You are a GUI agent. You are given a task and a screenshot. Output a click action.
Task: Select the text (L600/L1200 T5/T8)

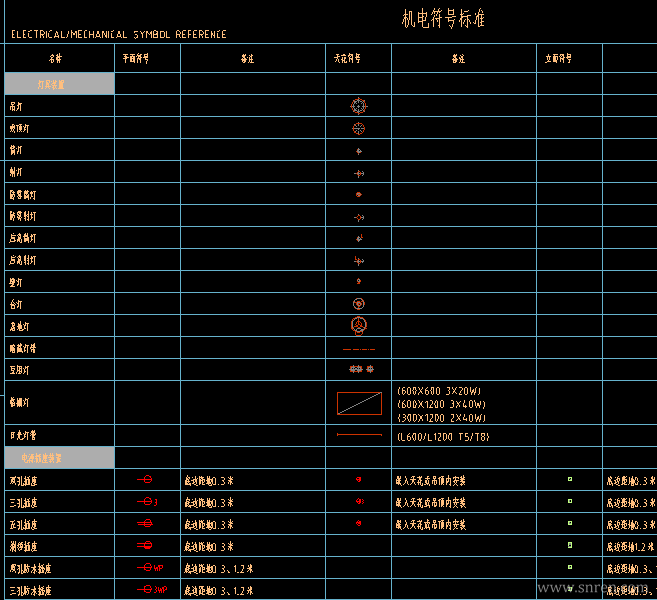443,437
